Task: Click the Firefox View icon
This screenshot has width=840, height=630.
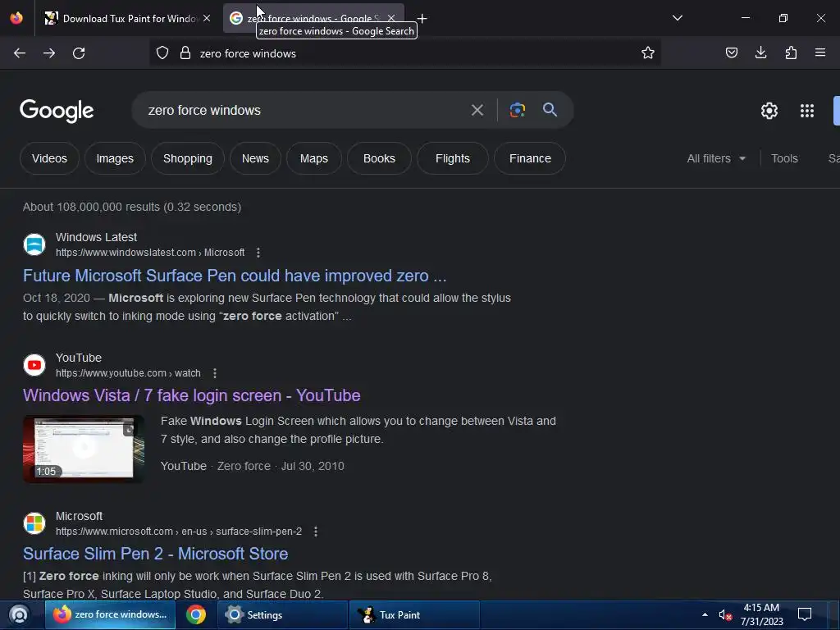Action: [16, 18]
